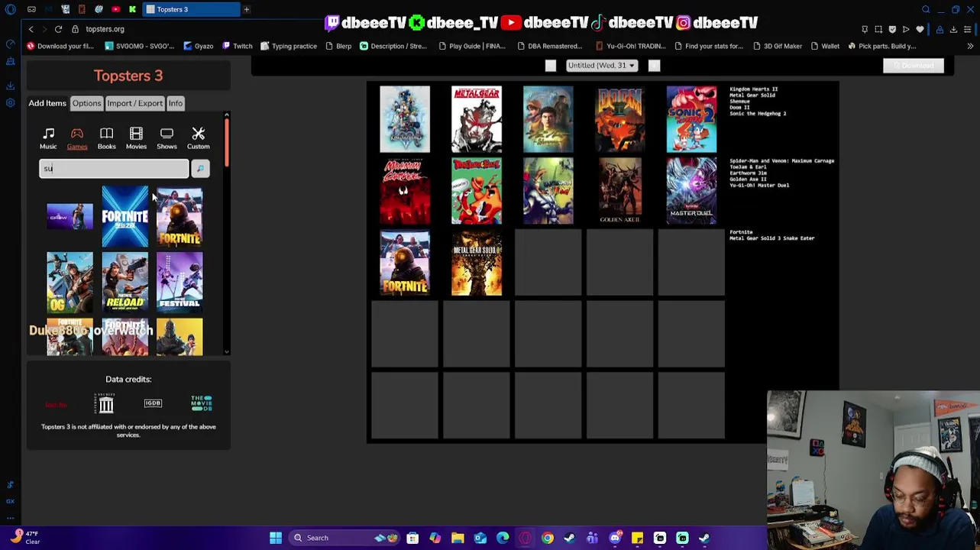Viewport: 980px width, 550px height.
Task: Open the browser sidebar settings gear
Action: (10, 102)
